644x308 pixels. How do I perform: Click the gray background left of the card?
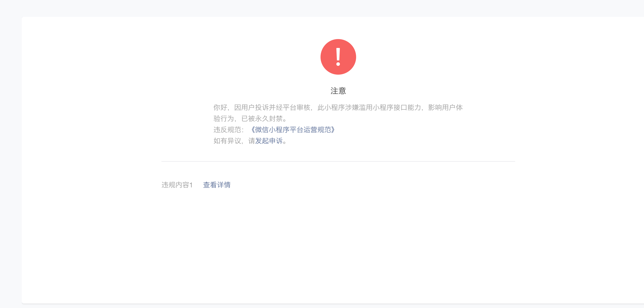(10, 160)
